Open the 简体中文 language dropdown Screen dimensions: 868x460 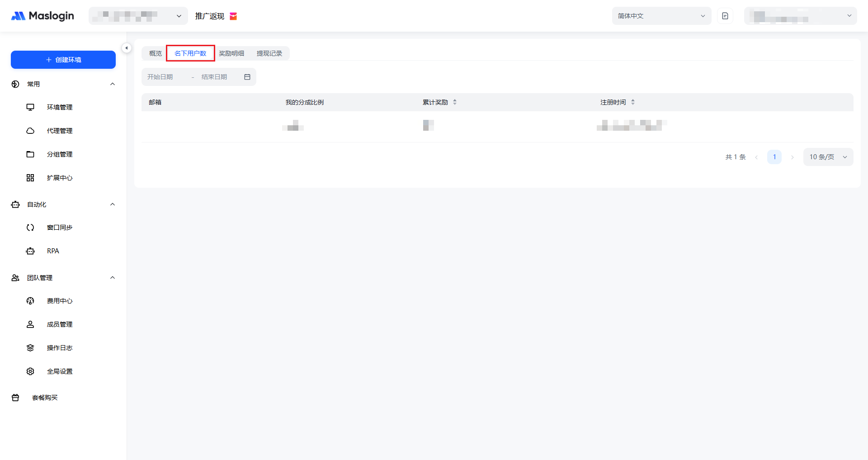[661, 16]
